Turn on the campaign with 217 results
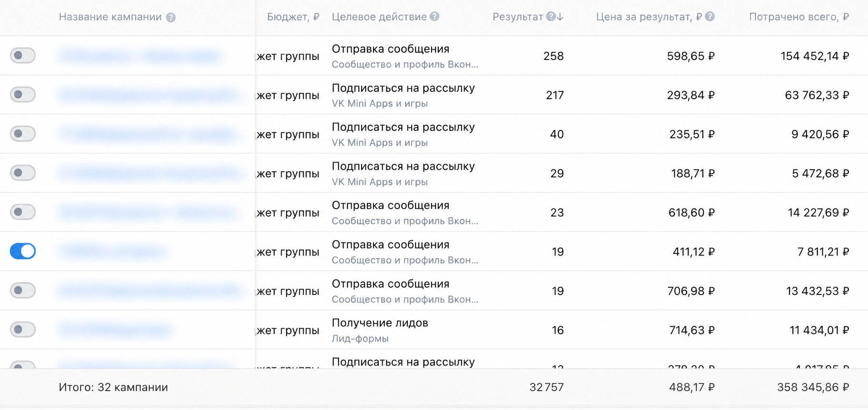868x410 pixels. tap(23, 95)
